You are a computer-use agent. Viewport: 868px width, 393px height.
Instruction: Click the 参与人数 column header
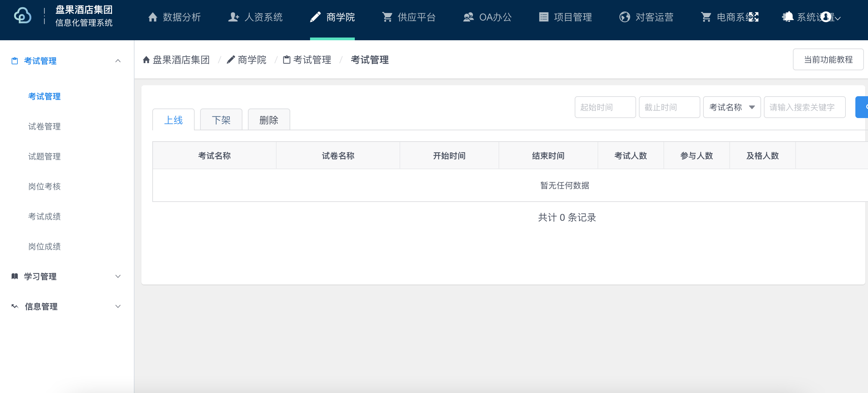coord(697,156)
